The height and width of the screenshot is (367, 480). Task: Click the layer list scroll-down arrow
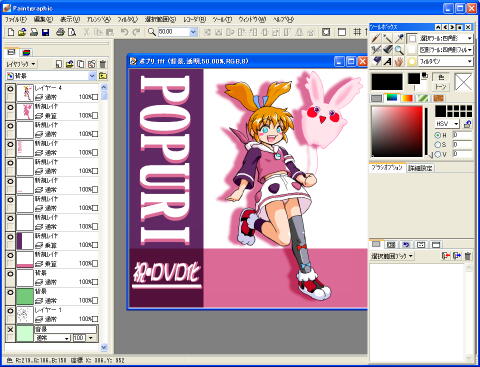[104, 347]
